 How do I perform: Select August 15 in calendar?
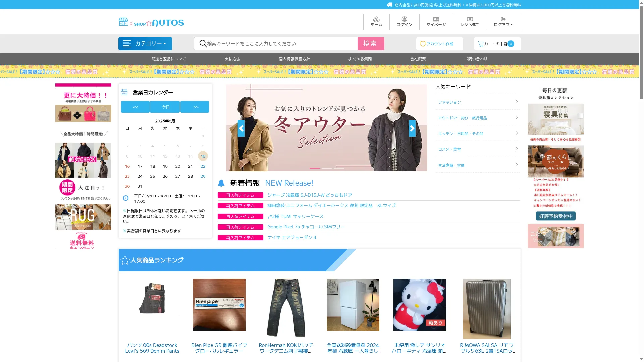coord(203,156)
